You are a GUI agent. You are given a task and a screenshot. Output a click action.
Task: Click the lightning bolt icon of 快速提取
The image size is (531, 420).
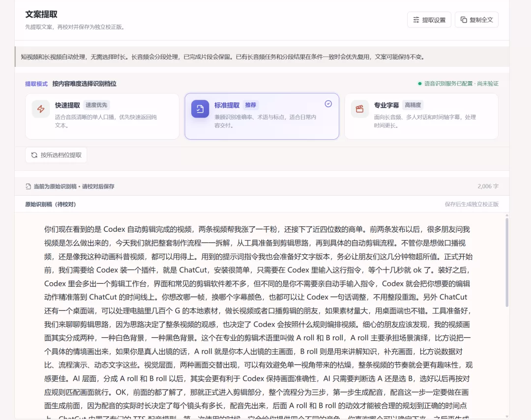click(x=41, y=109)
